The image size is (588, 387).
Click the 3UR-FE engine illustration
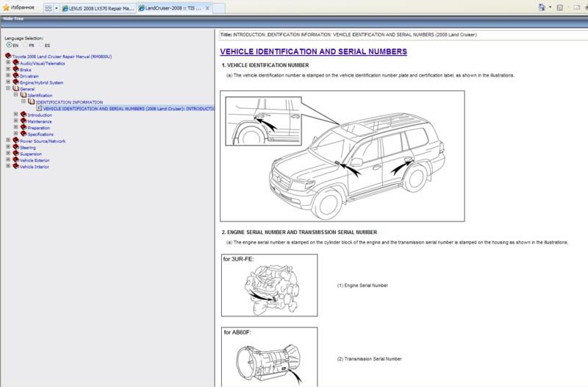[x=269, y=285]
